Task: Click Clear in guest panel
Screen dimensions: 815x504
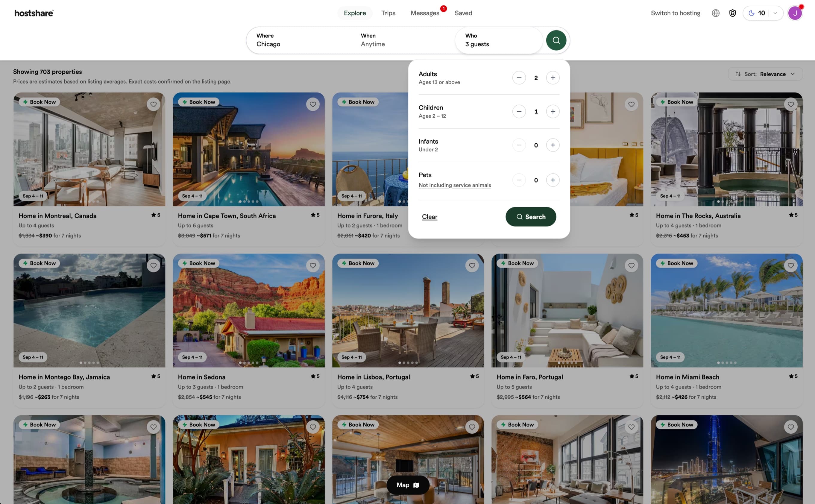Action: pos(429,217)
